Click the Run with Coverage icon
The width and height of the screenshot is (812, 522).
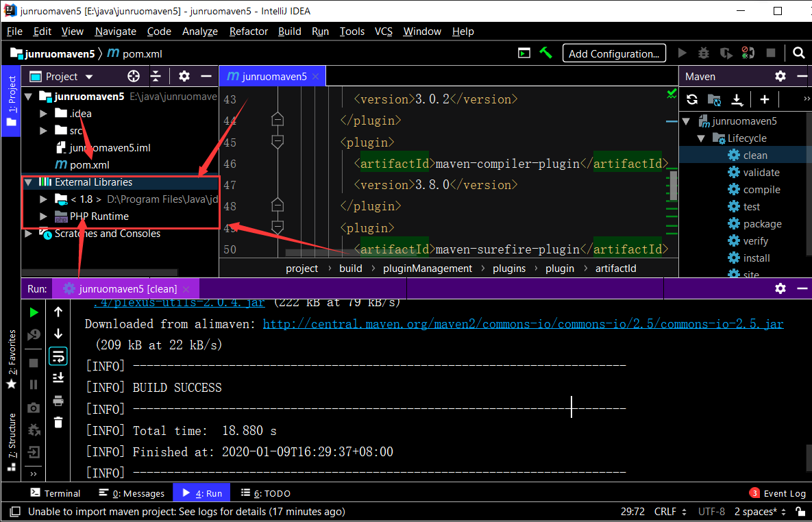tap(726, 53)
